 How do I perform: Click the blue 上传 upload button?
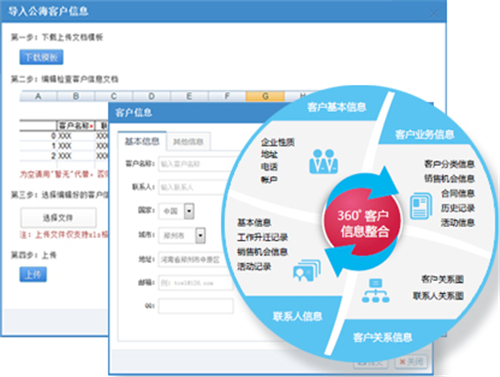tap(33, 275)
